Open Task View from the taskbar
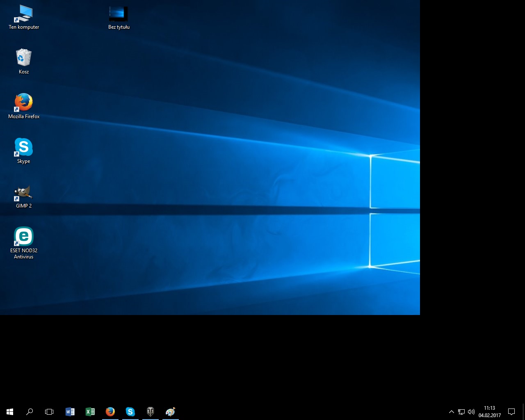The image size is (525, 420). pos(49,411)
